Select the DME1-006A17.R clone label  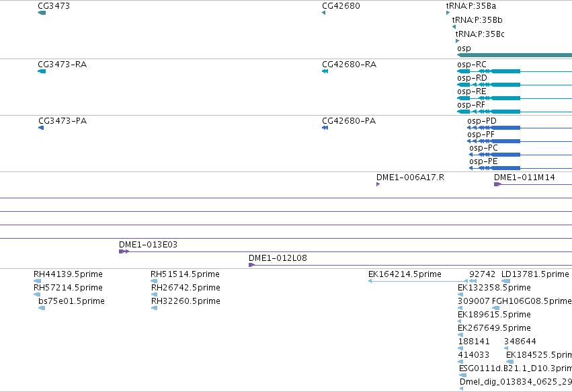click(x=411, y=178)
